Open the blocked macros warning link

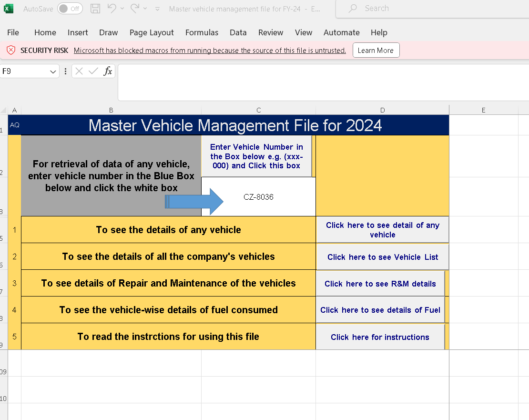pyautogui.click(x=210, y=50)
